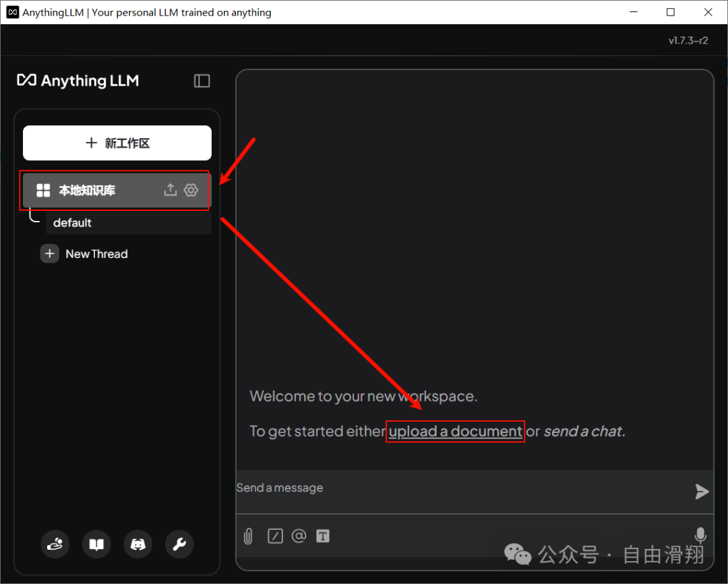Viewport: 728px width, 584px height.
Task: Click the AnythingLLM title bar app icon
Action: (13, 13)
